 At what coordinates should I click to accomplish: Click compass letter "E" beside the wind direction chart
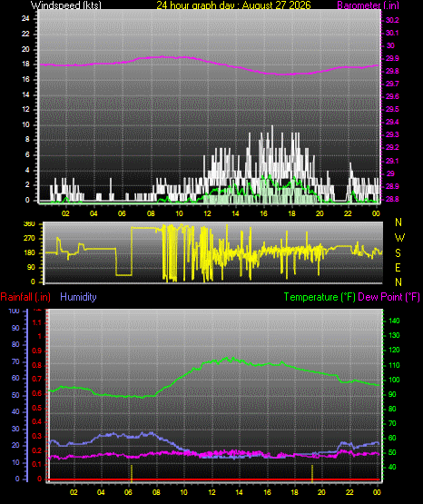pyautogui.click(x=398, y=268)
